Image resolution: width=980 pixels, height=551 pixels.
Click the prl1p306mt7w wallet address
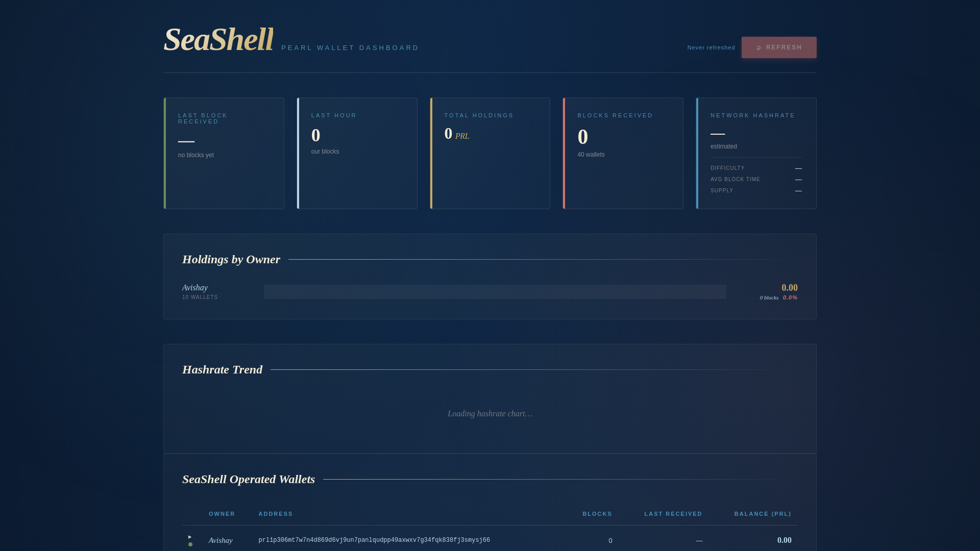click(374, 540)
